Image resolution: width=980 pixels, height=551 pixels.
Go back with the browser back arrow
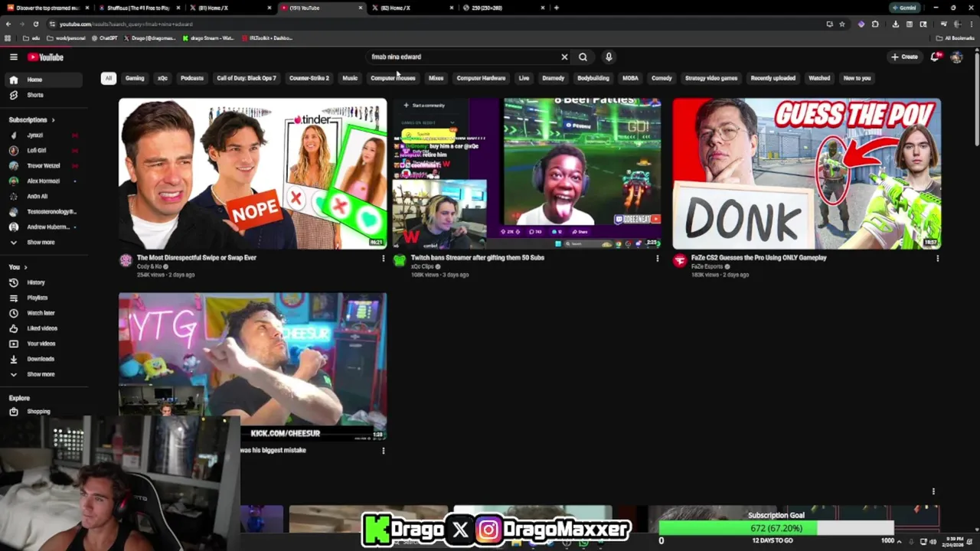tap(8, 24)
